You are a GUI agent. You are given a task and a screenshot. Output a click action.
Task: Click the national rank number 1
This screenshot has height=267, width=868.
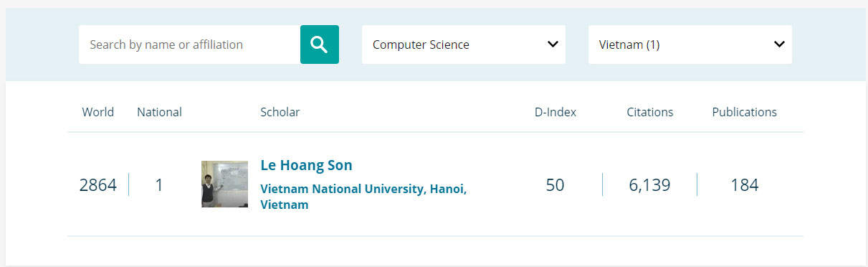pyautogui.click(x=159, y=185)
